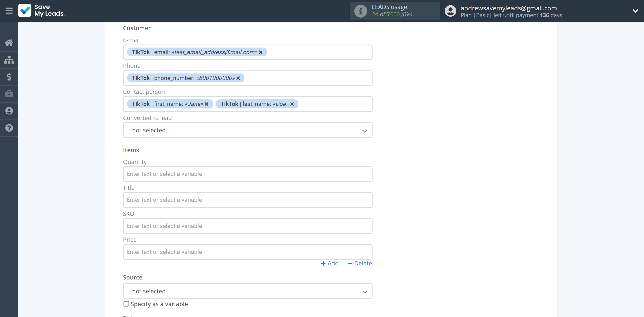
Task: Click the Price input field under Items
Action: point(248,252)
